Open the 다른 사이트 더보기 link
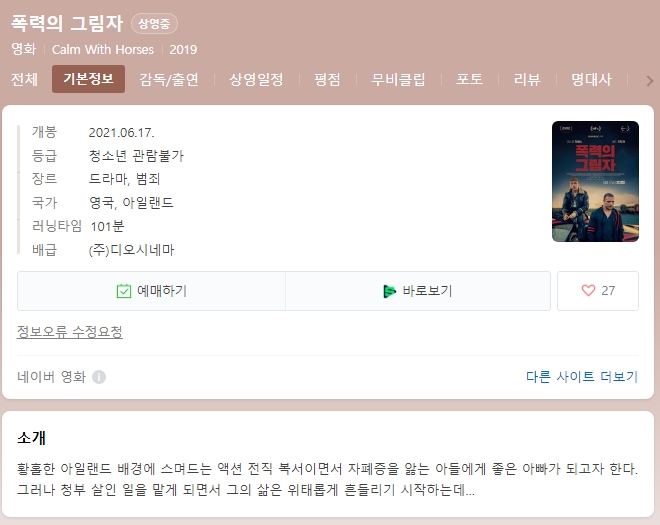Screen dimensions: 660x525 582,376
